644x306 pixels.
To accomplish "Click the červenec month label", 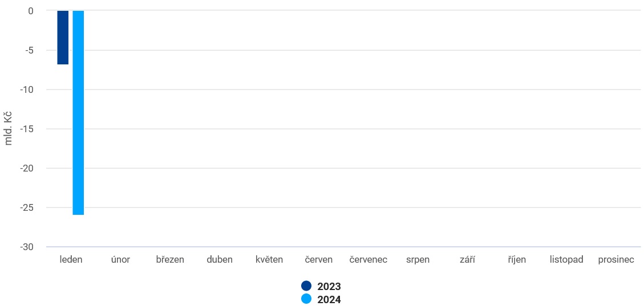I will [x=368, y=260].
